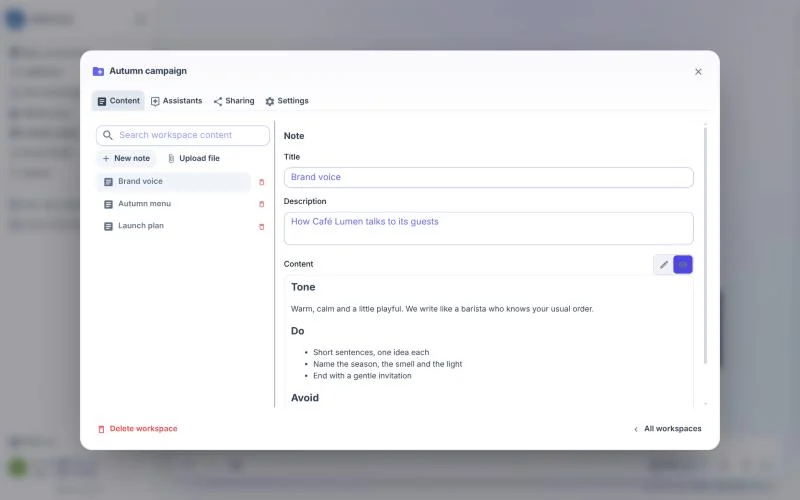
Task: Click Upload file button
Action: 194,159
